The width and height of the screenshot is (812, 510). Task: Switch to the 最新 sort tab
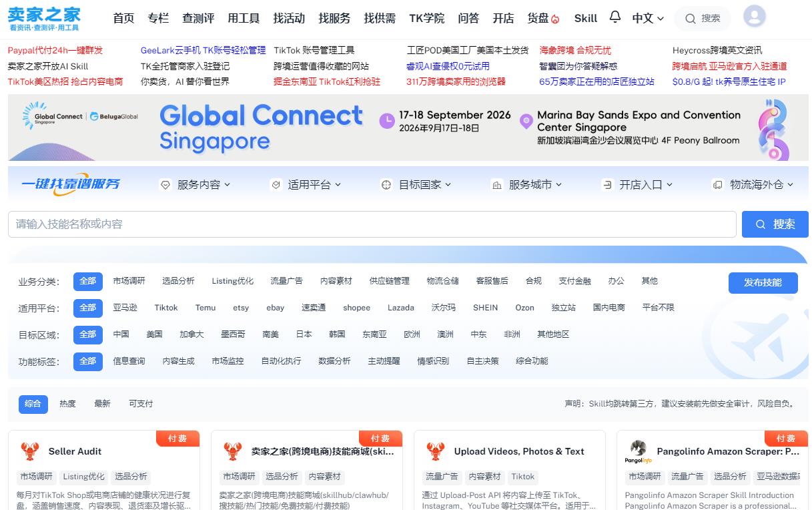[102, 404]
